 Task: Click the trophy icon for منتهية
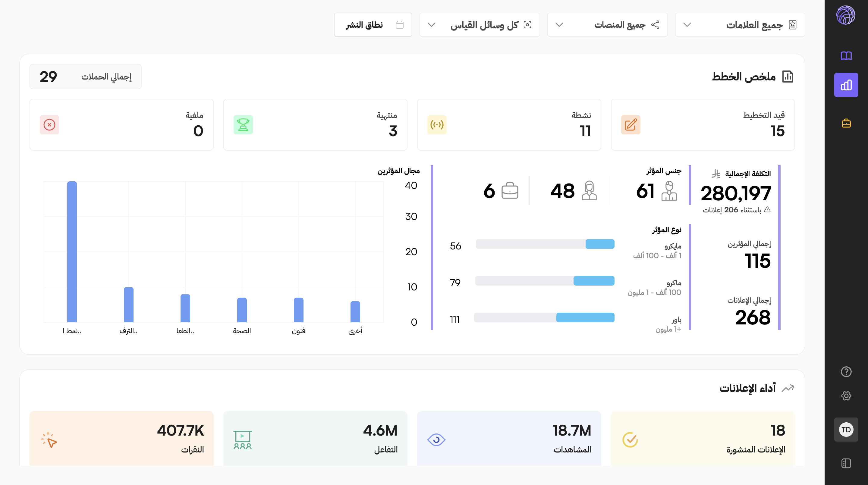pos(243,125)
